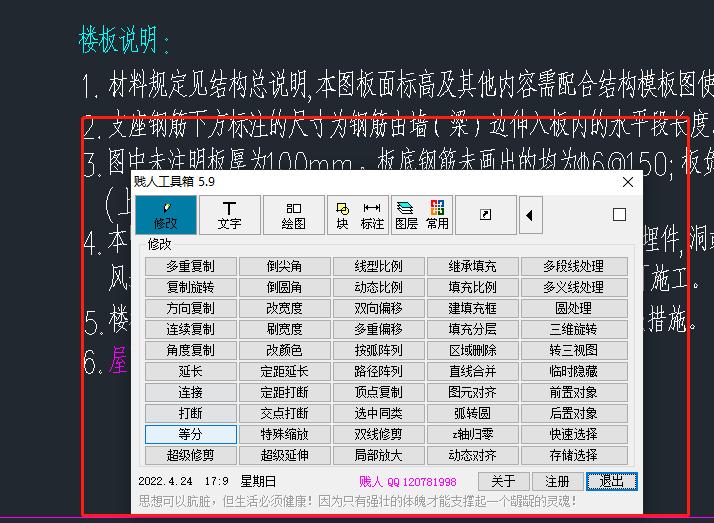Click the 局部放大 button
The height and width of the screenshot is (523, 714).
tap(379, 455)
